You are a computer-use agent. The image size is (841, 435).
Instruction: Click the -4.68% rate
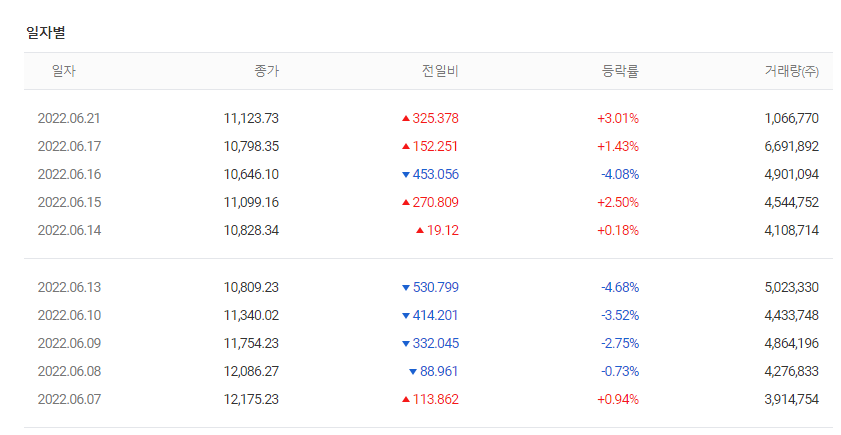point(620,287)
